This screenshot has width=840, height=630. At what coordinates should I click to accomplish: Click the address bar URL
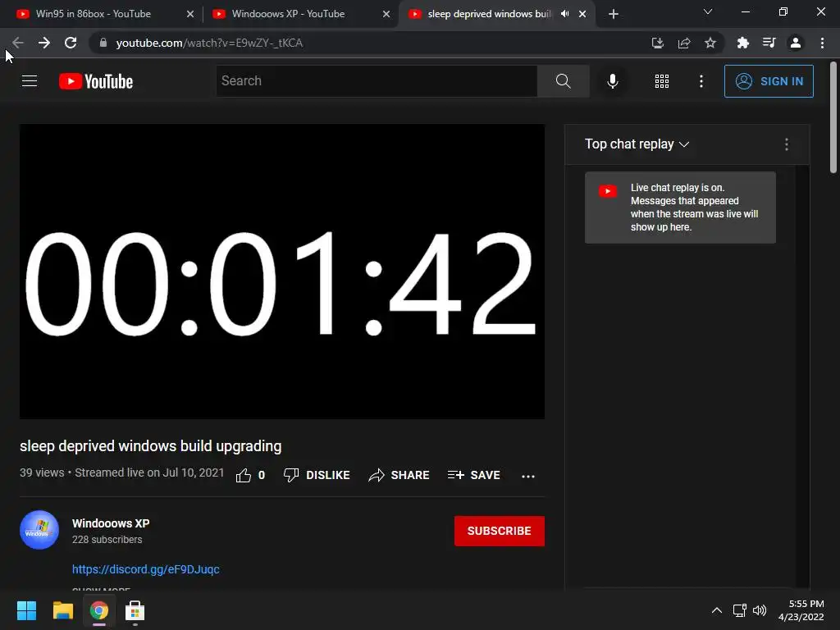[209, 43]
